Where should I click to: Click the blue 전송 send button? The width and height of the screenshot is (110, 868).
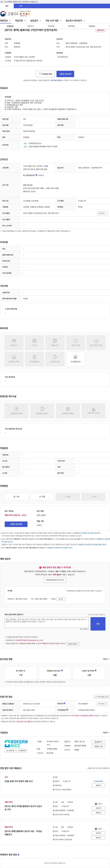click(x=98, y=624)
